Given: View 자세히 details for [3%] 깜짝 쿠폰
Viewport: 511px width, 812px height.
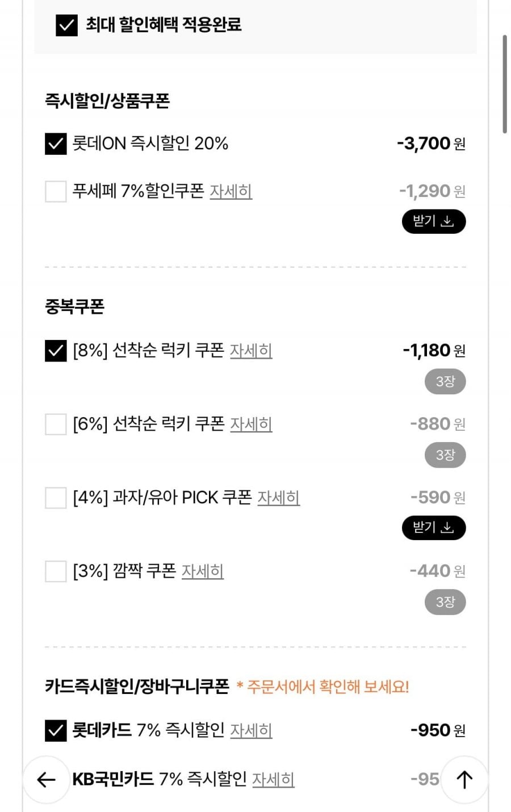Looking at the screenshot, I should point(202,571).
